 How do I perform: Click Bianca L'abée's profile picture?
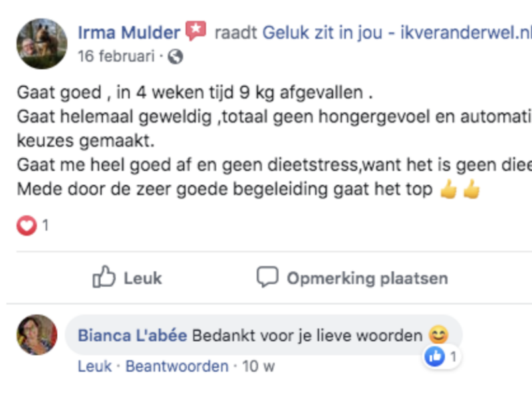[37, 335]
